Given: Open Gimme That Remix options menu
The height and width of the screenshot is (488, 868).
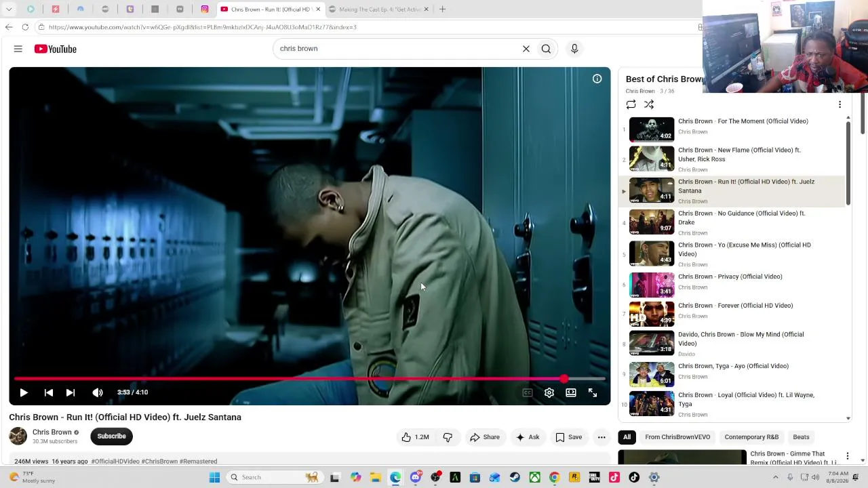Looking at the screenshot, I should [x=847, y=456].
